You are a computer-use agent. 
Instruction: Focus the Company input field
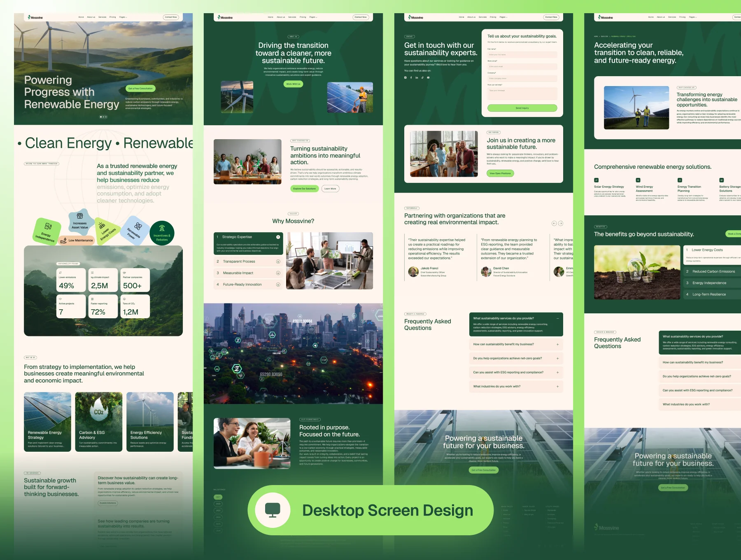click(x=522, y=79)
